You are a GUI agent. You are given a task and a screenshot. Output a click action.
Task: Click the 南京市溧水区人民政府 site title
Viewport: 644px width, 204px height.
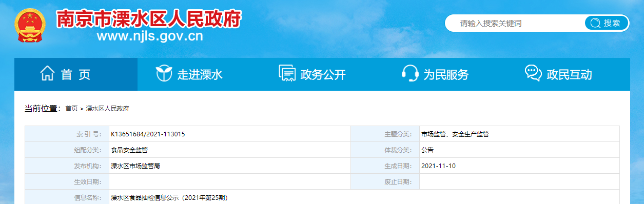[x=148, y=19]
